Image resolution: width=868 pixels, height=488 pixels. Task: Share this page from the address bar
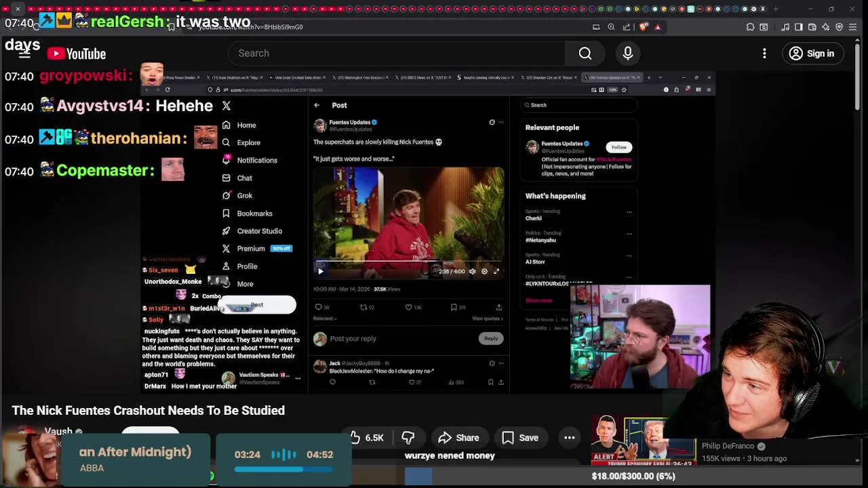pos(627,27)
